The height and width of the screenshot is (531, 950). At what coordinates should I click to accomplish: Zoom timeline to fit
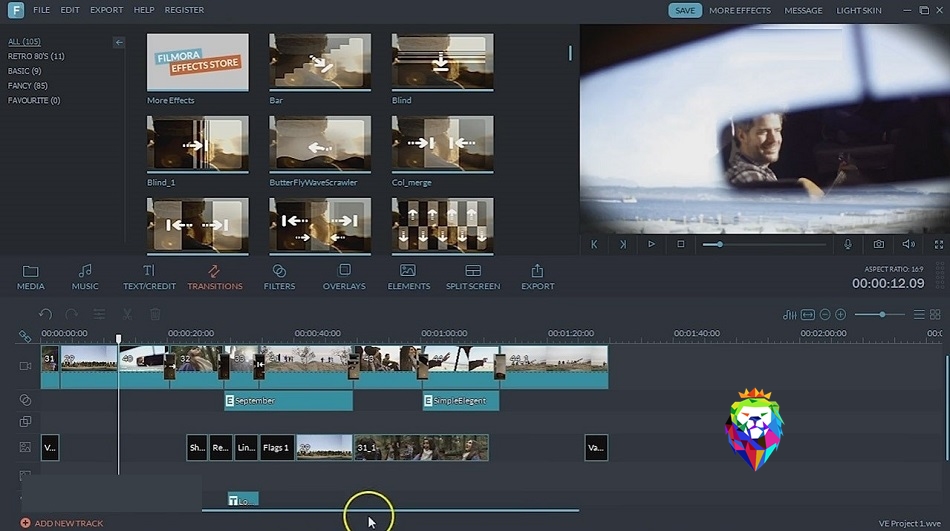pos(808,315)
